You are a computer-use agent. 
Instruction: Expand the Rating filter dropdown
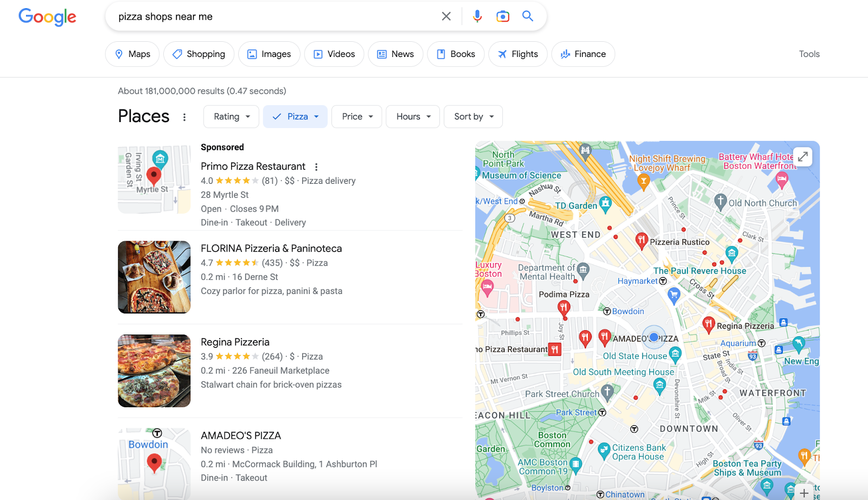coord(231,117)
